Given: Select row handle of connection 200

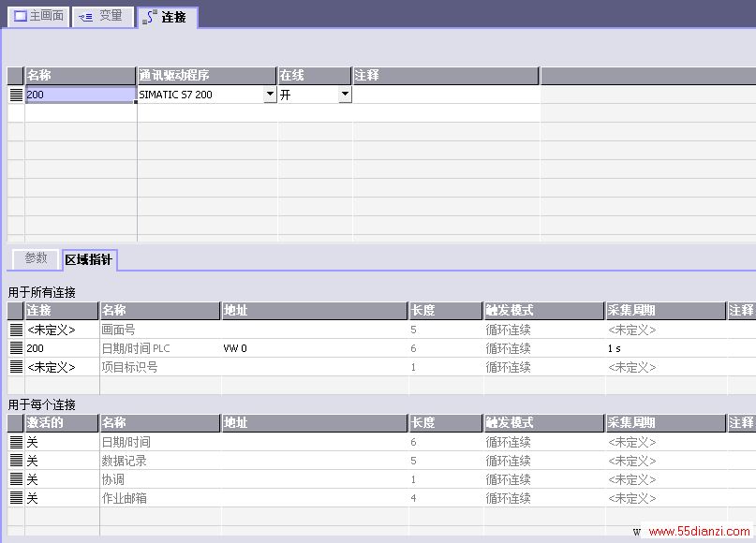Looking at the screenshot, I should click(x=16, y=95).
